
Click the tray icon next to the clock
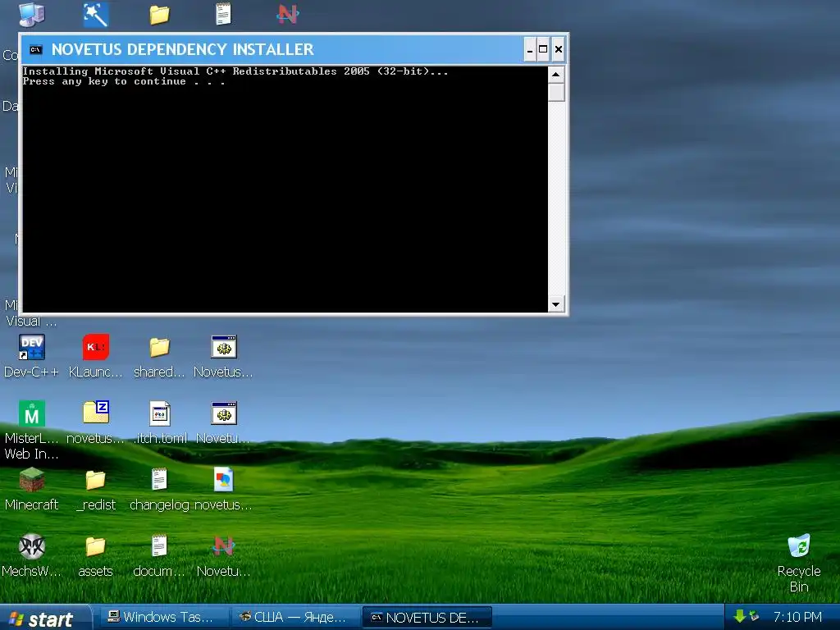pos(755,616)
